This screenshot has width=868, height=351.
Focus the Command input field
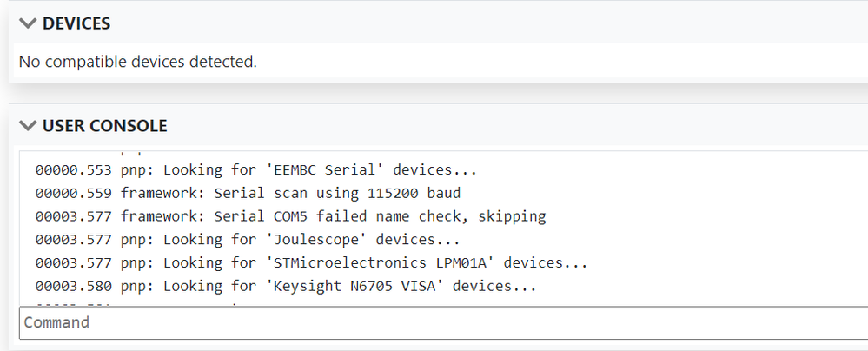tap(434, 322)
